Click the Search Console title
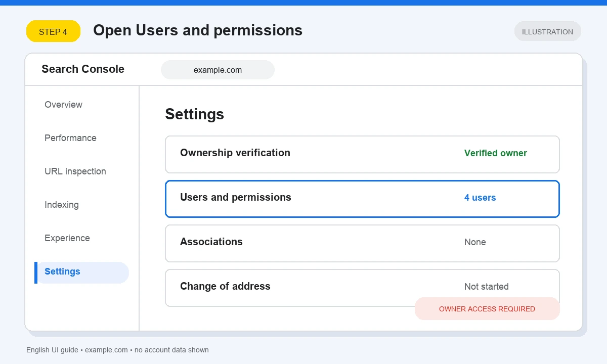 [x=83, y=69]
